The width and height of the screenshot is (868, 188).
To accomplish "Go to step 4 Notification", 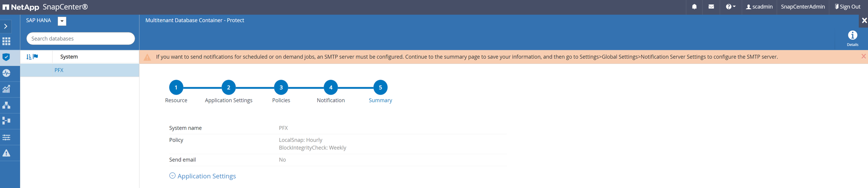I will coord(331,88).
